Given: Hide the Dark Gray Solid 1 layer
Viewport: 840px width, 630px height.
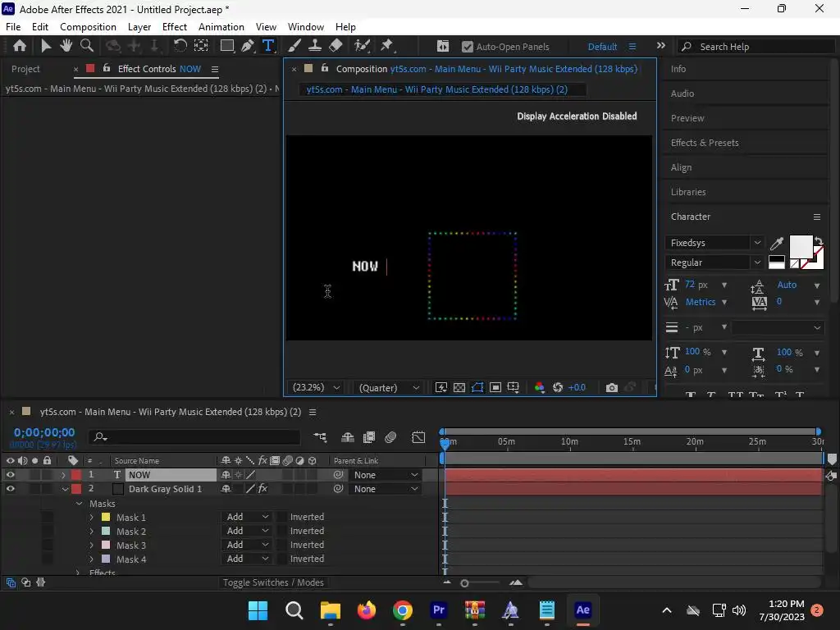Looking at the screenshot, I should coord(10,489).
